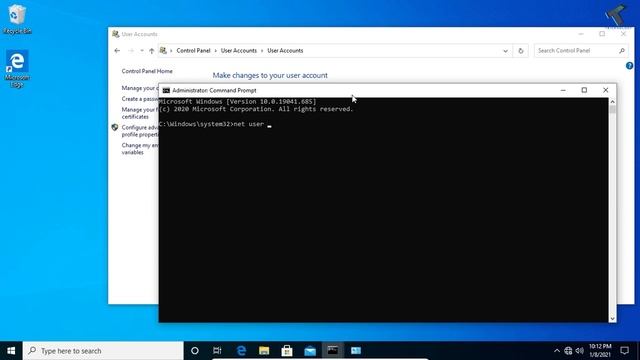Click 'Make changes to your user account' heading

click(270, 76)
